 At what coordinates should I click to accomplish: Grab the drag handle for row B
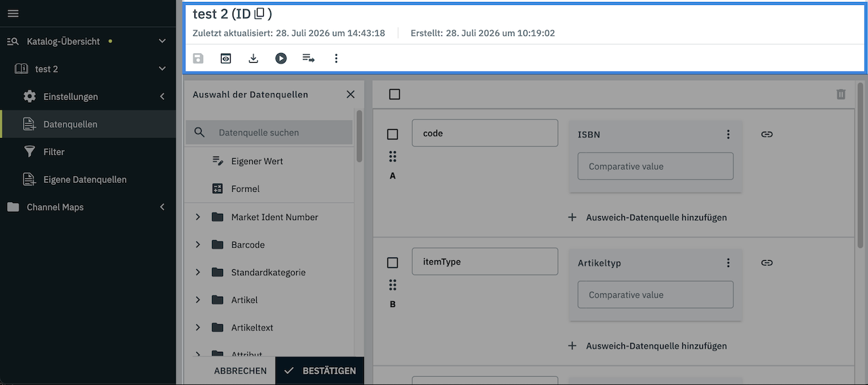click(393, 285)
